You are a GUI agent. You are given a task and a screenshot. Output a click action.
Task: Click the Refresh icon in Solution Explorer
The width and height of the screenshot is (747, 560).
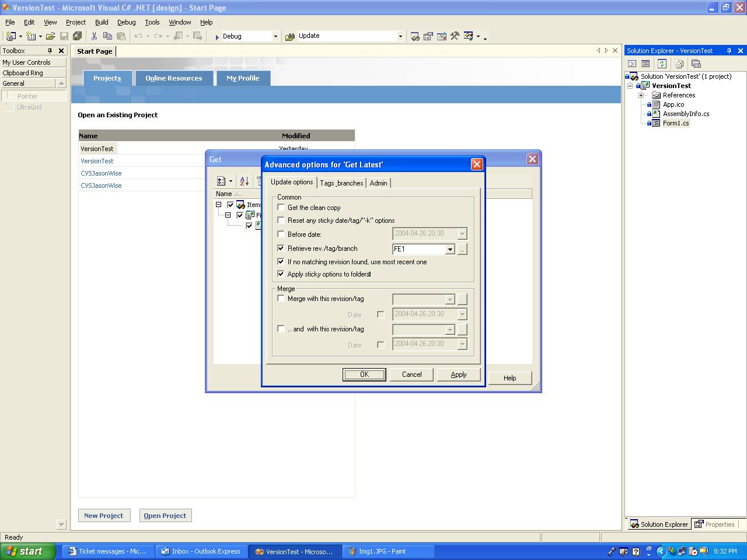662,64
